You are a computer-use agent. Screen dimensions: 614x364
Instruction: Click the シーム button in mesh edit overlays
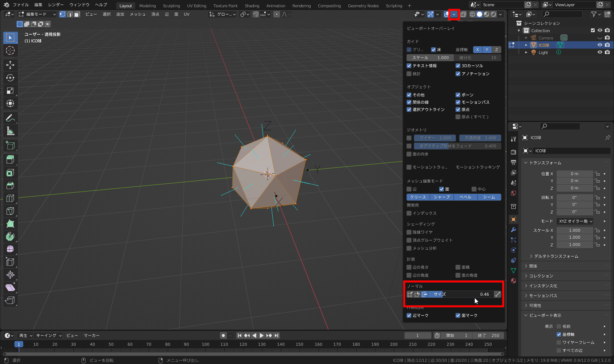(489, 197)
